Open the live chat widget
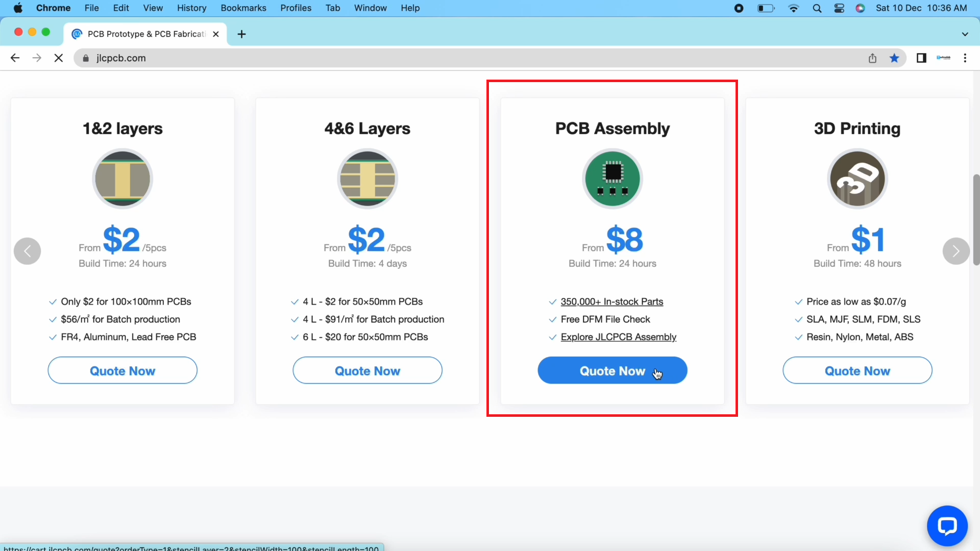This screenshot has height=551, width=980. tap(947, 525)
